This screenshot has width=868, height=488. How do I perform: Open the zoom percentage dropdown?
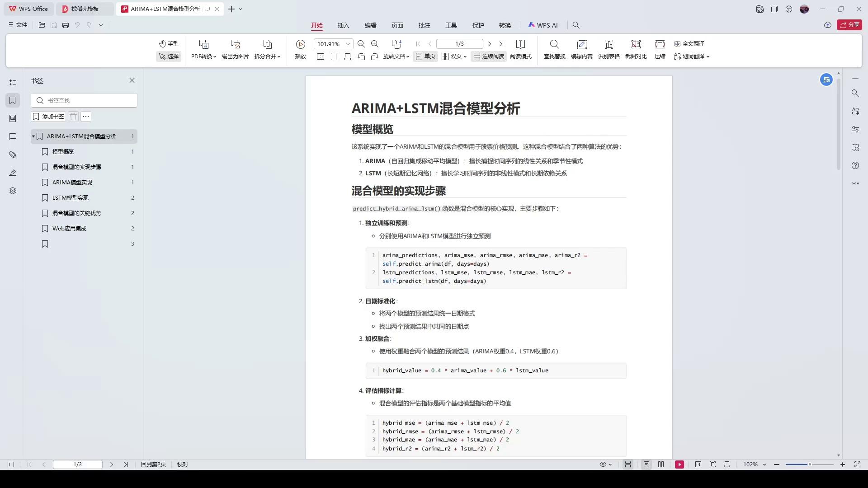348,44
